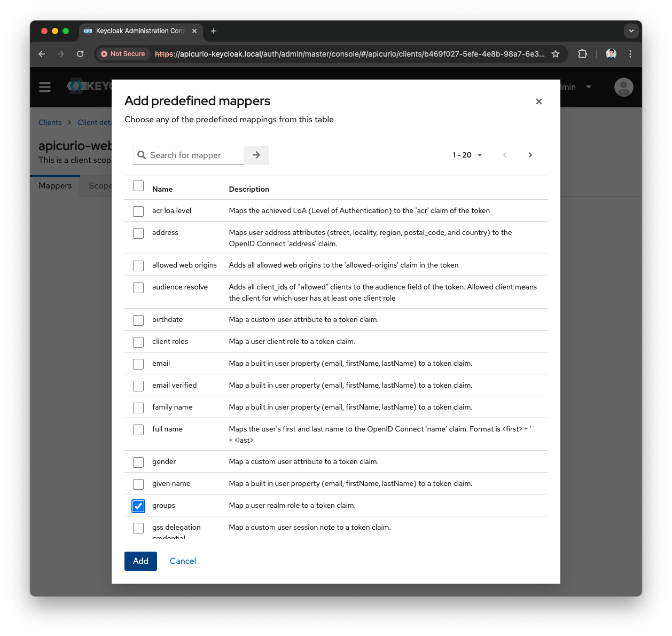The width and height of the screenshot is (672, 636).
Task: Select all mappers with the header checkbox
Action: 138,186
